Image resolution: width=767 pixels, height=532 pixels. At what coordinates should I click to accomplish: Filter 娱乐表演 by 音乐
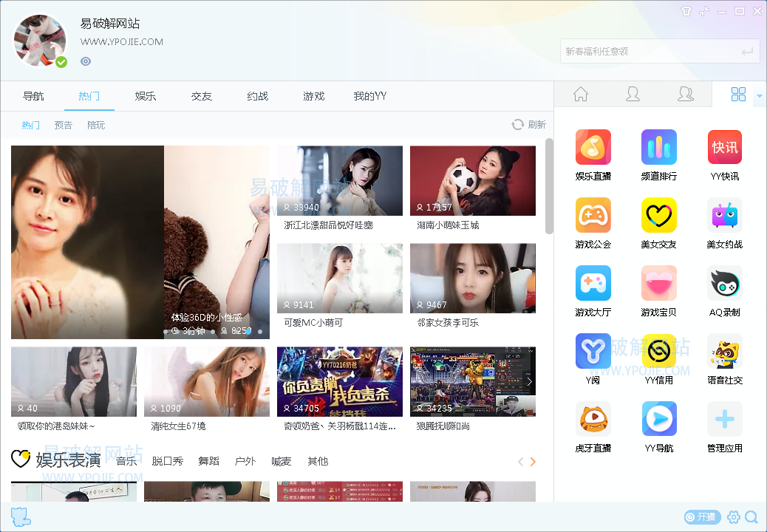tap(126, 461)
